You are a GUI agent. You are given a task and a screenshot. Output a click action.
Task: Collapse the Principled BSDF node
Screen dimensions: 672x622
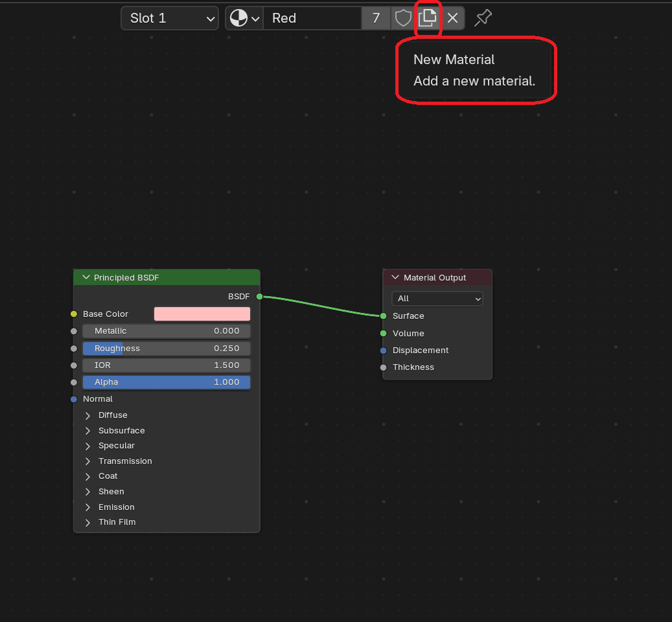coord(86,277)
